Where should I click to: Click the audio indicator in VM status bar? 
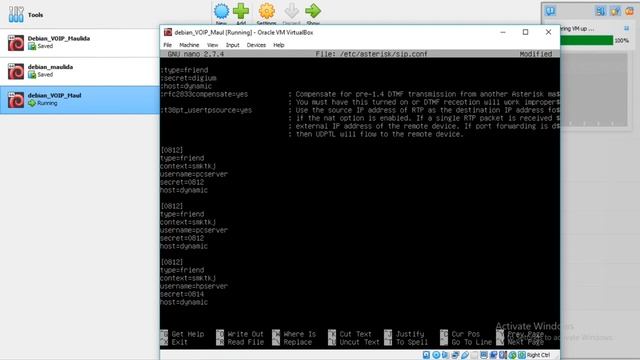(x=445, y=355)
